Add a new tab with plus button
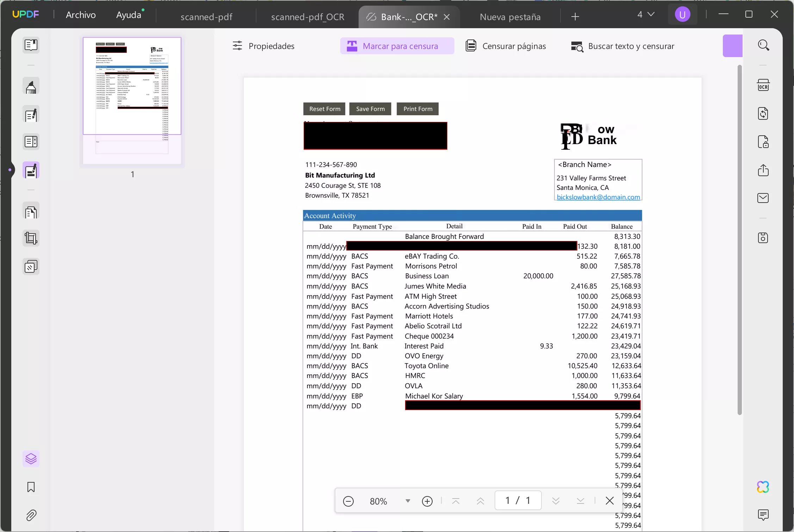Viewport: 794px width, 532px height. (575, 17)
